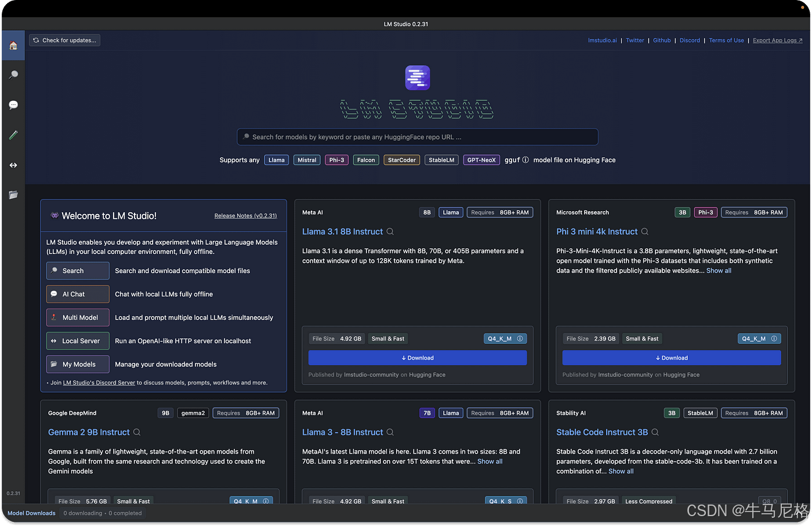The height and width of the screenshot is (526, 812).
Task: Open Model Downloads panel in status bar
Action: click(x=31, y=513)
